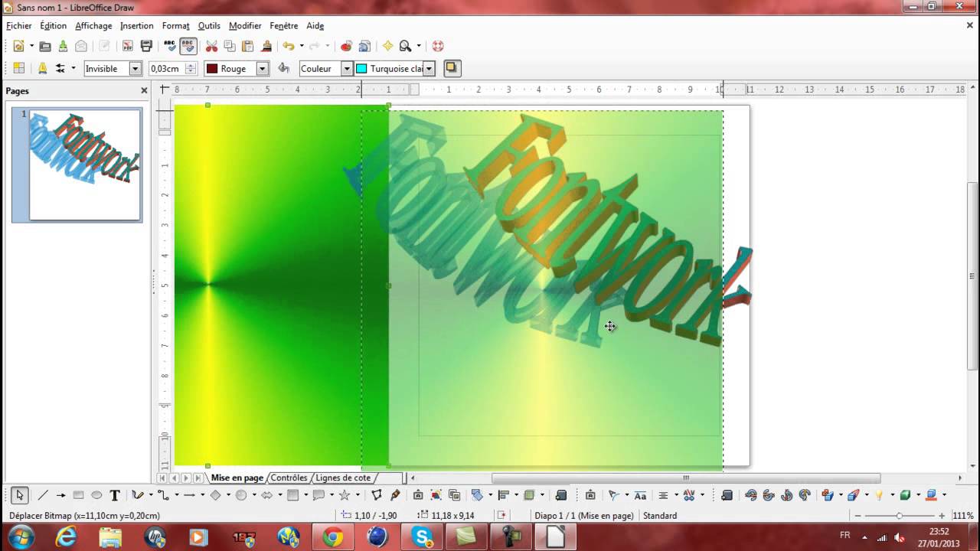Undo the last action
The height and width of the screenshot is (551, 980).
289,46
